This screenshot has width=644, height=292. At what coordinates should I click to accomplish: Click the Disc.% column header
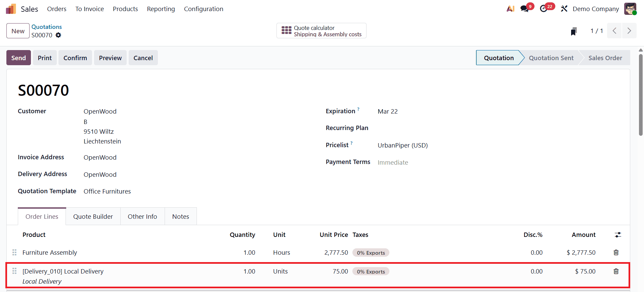533,235
